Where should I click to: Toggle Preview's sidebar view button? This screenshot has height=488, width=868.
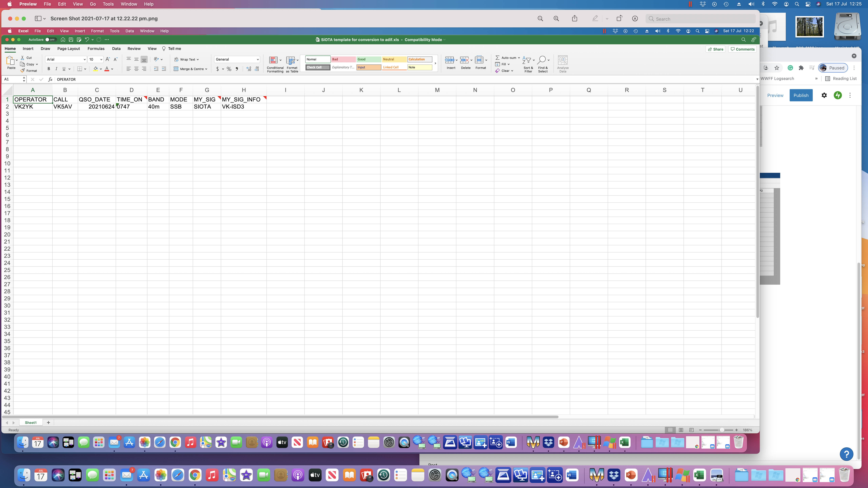coord(38,19)
